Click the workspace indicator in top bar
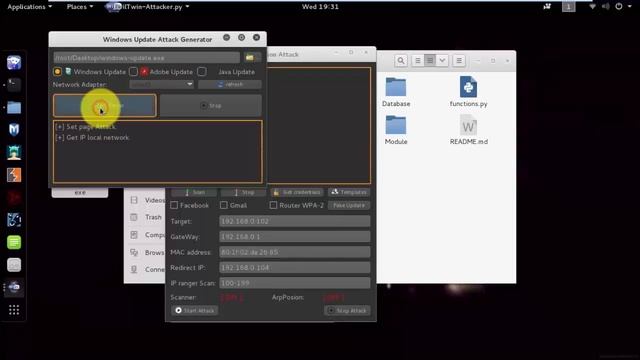 (x=569, y=7)
